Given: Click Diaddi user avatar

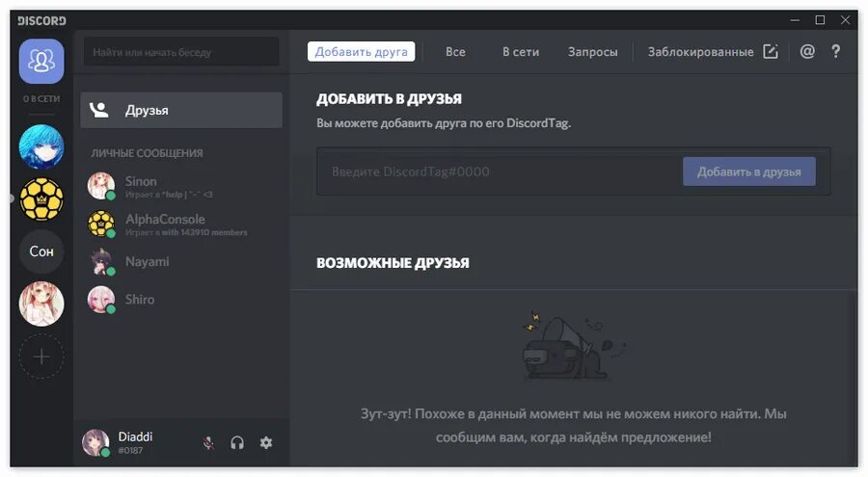Looking at the screenshot, I should pos(95,442).
